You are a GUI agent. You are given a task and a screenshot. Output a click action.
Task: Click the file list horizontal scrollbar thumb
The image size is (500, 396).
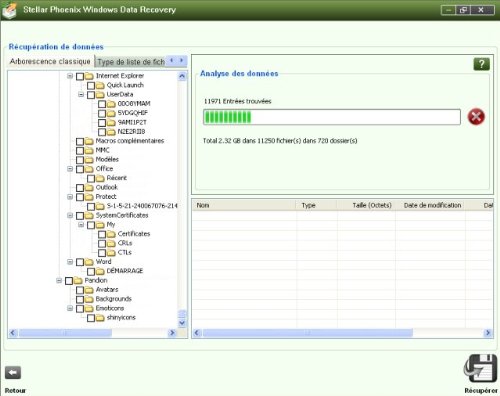pos(308,333)
